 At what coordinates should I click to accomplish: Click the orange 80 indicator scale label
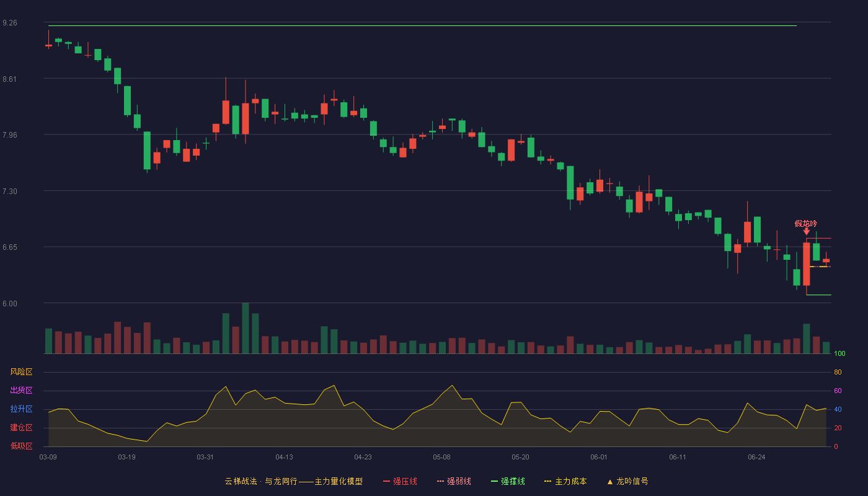pyautogui.click(x=838, y=372)
